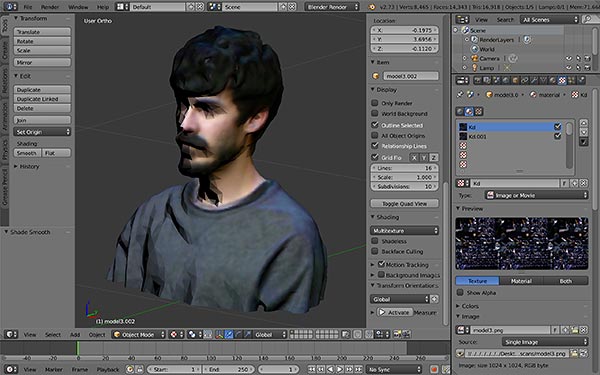Toggle the 3D manipulator widget icon

click(x=219, y=334)
